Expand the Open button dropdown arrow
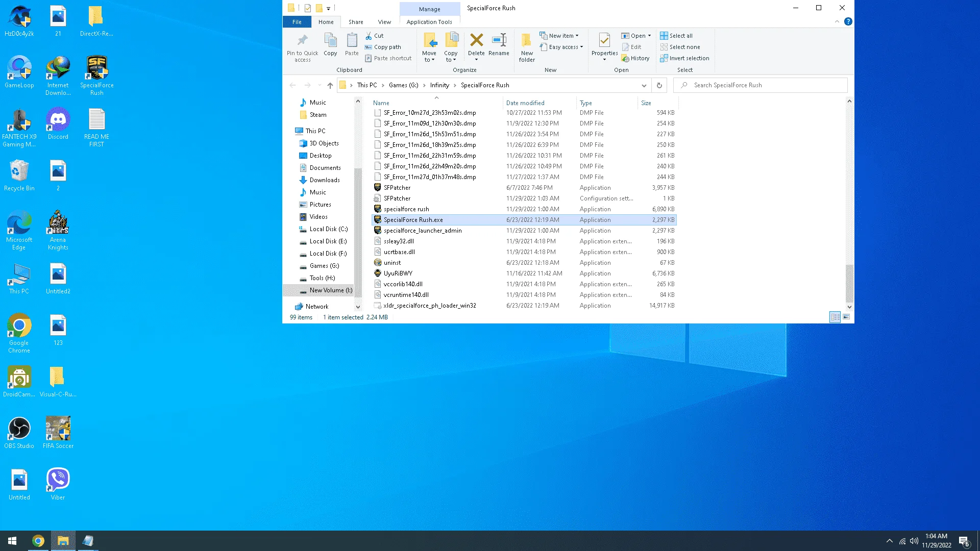The width and height of the screenshot is (980, 551). pos(649,36)
